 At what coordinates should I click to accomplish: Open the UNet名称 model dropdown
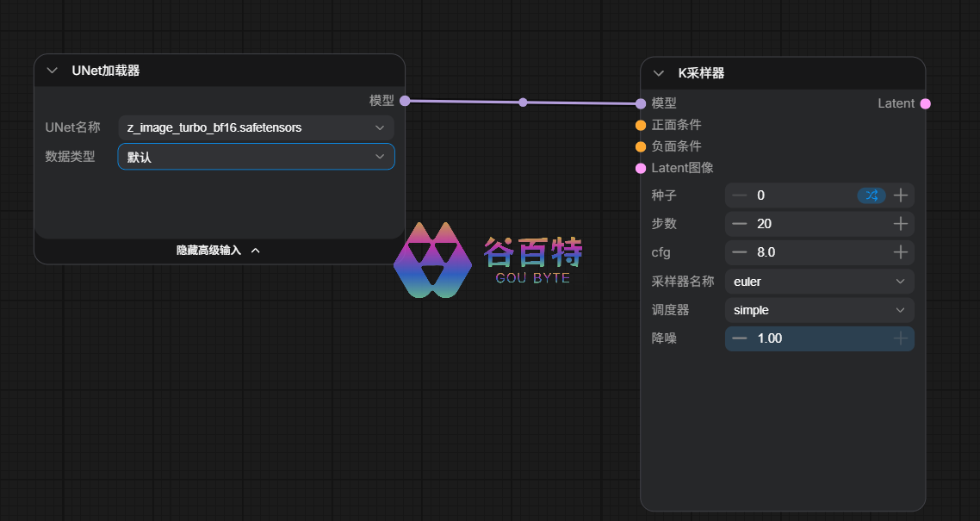[x=257, y=127]
